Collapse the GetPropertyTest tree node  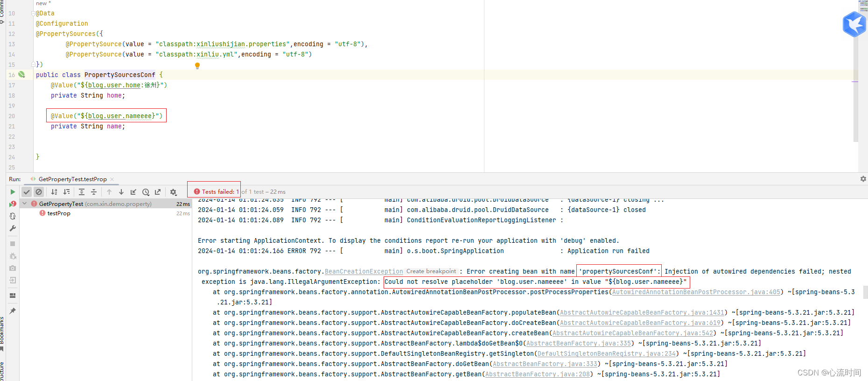click(24, 204)
